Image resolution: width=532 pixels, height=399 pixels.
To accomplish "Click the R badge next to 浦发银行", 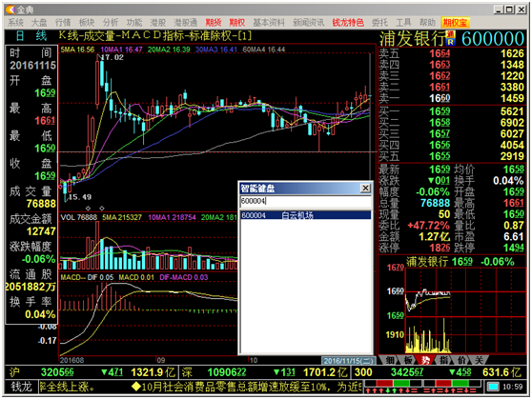I will pyautogui.click(x=451, y=42).
